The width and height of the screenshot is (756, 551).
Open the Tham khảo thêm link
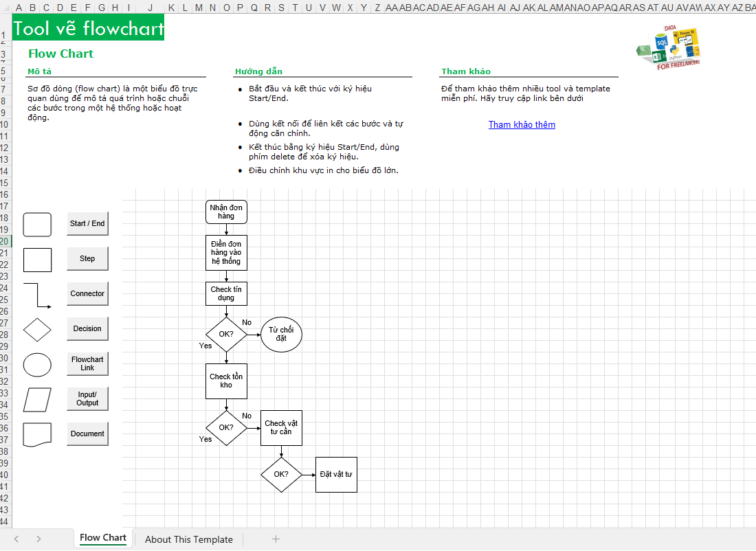click(x=522, y=124)
